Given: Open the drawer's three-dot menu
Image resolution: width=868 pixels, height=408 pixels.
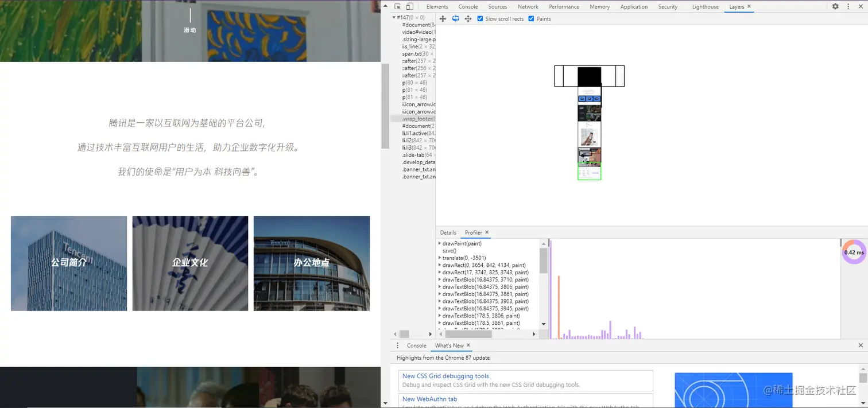Looking at the screenshot, I should [x=397, y=345].
